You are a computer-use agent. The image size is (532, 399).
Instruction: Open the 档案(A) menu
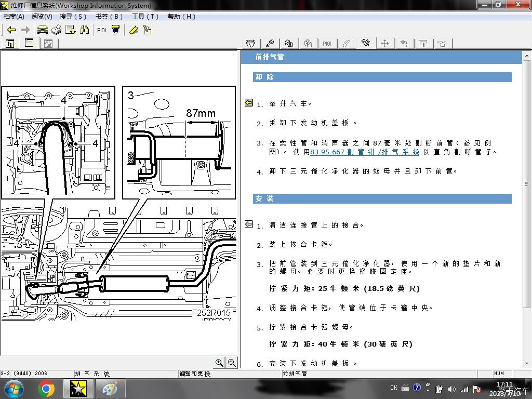pos(14,17)
